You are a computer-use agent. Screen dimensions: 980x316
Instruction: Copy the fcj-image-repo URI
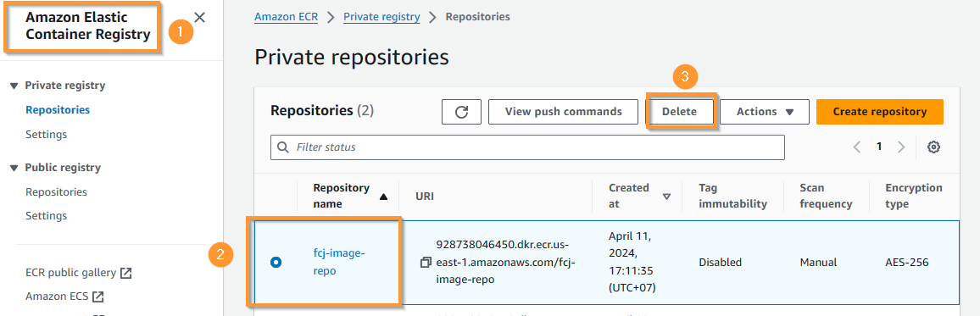[x=426, y=263]
